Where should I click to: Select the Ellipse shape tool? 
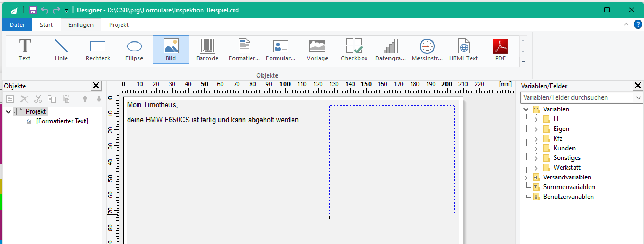pyautogui.click(x=135, y=50)
